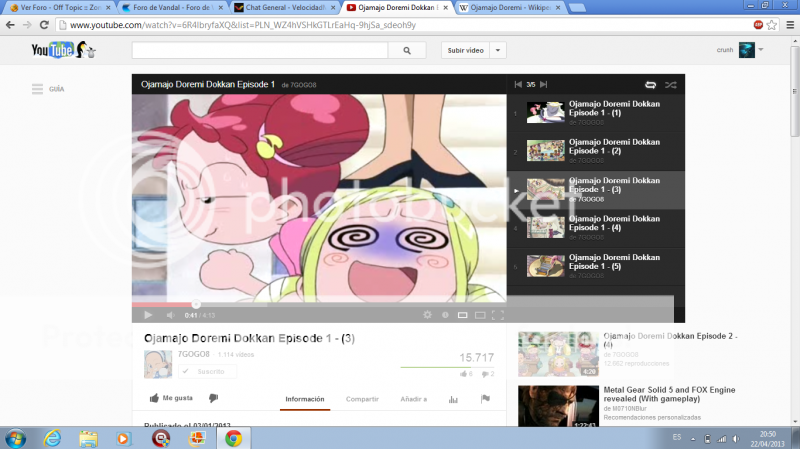Reload the page with refresh icon
800x449 pixels.
point(44,24)
